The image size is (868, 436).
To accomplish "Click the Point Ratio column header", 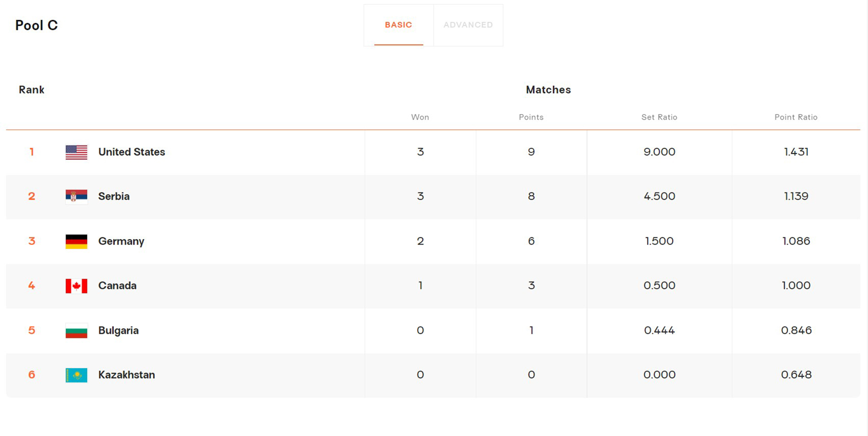I will tap(796, 117).
